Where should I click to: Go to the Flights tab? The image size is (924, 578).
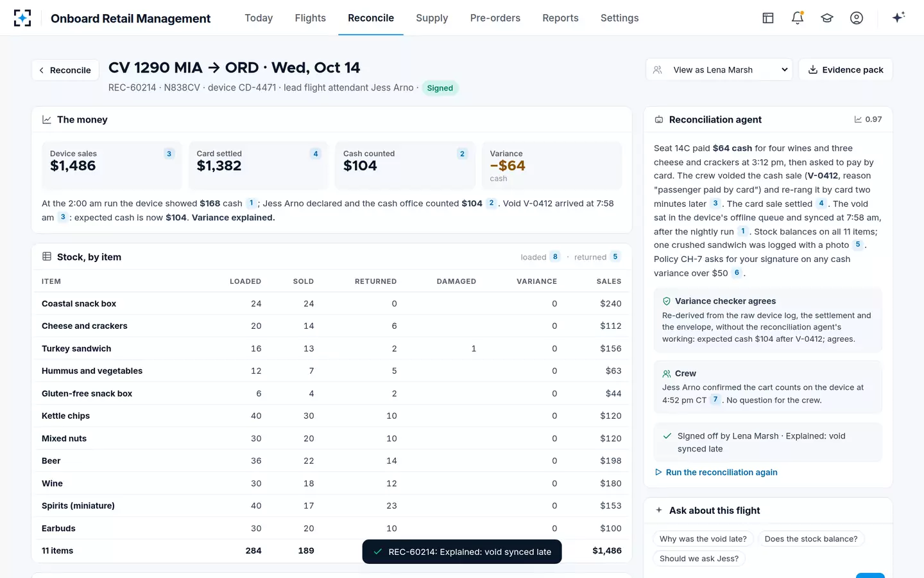(311, 18)
